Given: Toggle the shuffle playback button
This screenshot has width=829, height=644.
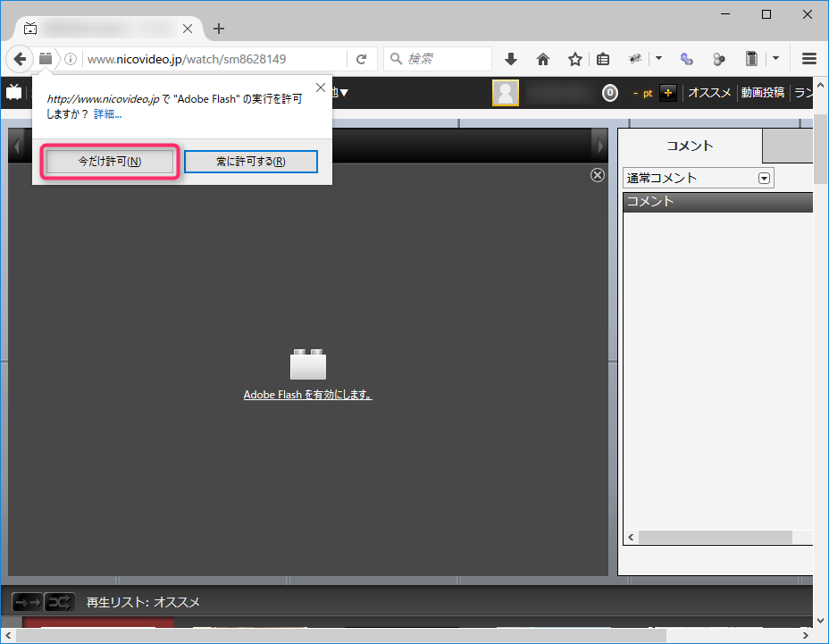Looking at the screenshot, I should coord(59,602).
